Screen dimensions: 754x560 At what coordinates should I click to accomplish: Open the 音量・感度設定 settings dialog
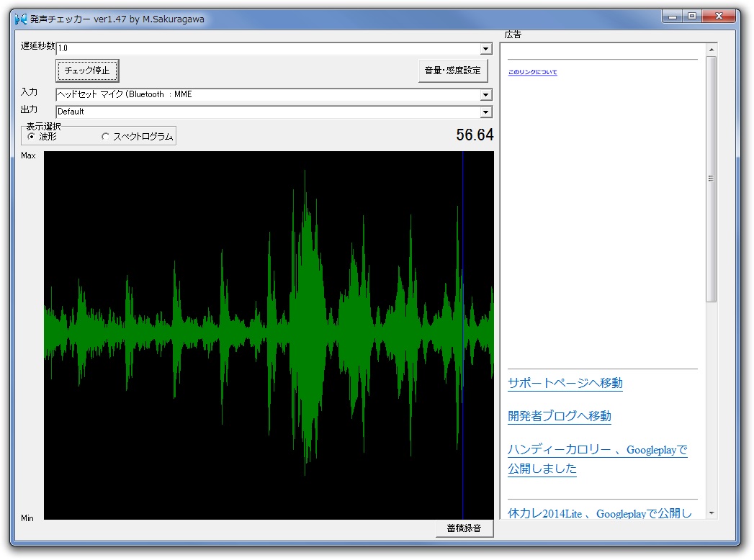(453, 71)
